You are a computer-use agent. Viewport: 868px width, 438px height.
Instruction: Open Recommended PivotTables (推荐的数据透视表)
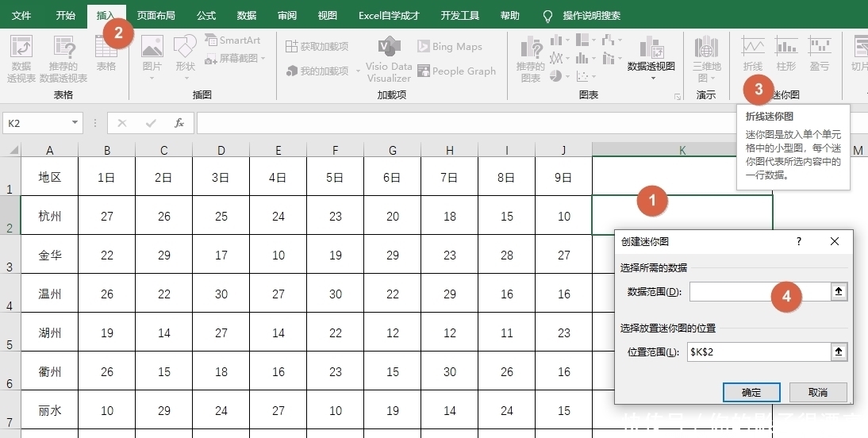63,59
